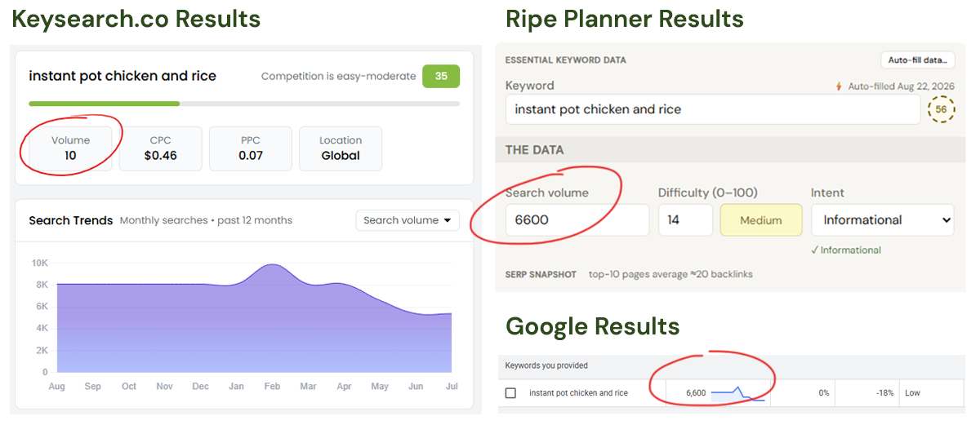Click the dashed circle score 56 badge
980x425 pixels.
coord(942,109)
